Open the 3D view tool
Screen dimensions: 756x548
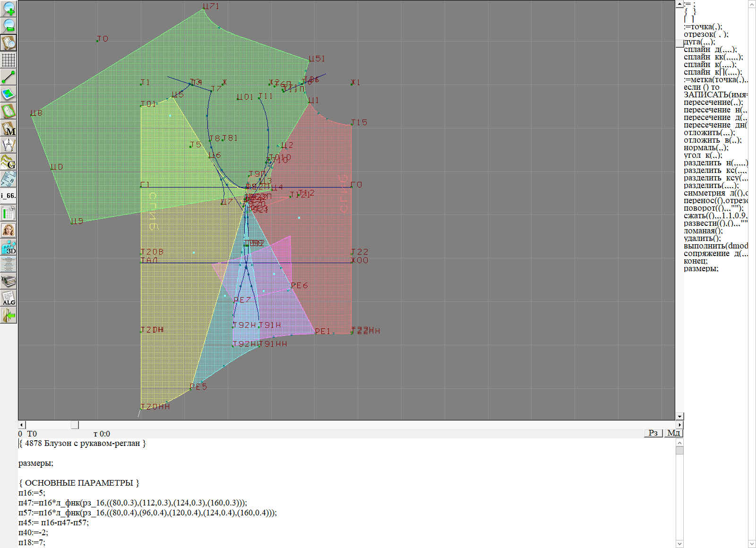[9, 247]
